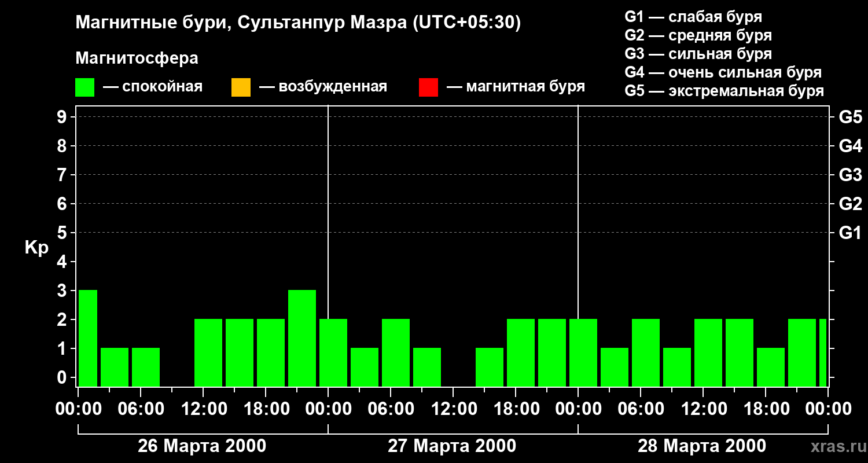Click the green 'спокойная' legend swatch
The image size is (868, 463).
point(85,87)
